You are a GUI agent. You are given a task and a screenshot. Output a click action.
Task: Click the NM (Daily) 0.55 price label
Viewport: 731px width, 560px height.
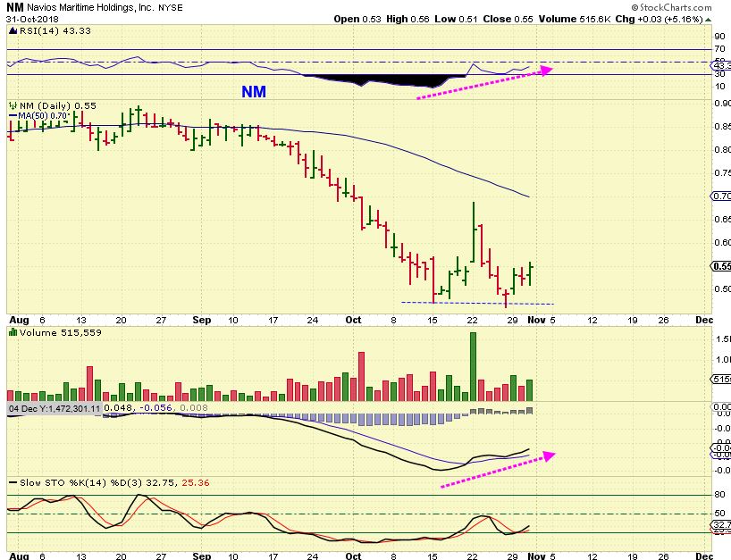click(x=58, y=105)
